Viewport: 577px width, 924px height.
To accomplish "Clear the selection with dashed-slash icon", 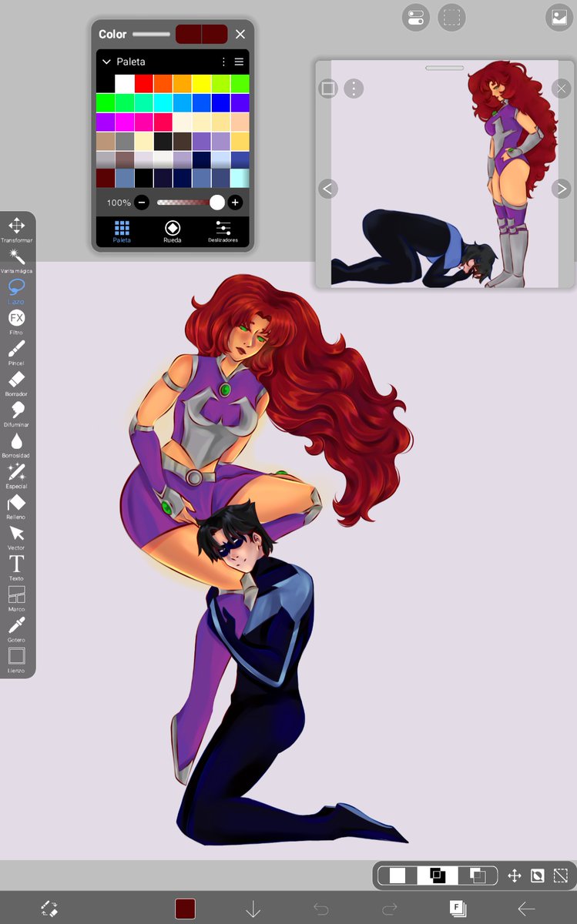I will click(561, 875).
